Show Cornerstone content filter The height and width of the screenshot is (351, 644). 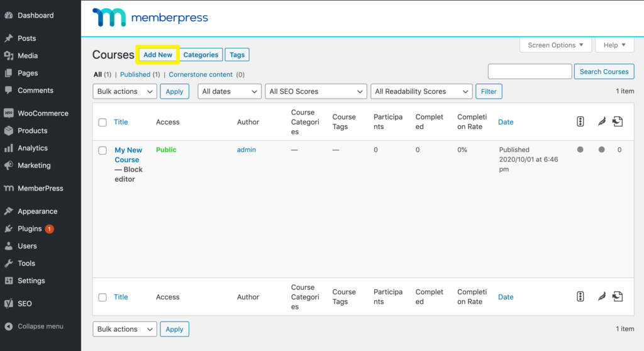pyautogui.click(x=201, y=74)
